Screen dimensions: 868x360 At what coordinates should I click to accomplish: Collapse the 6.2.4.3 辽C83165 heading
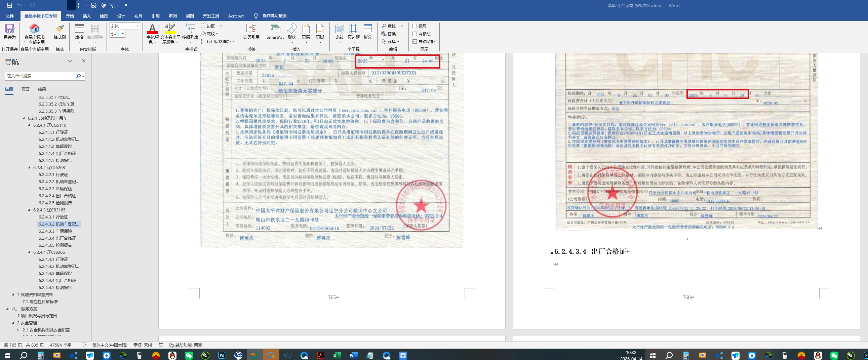click(29, 210)
